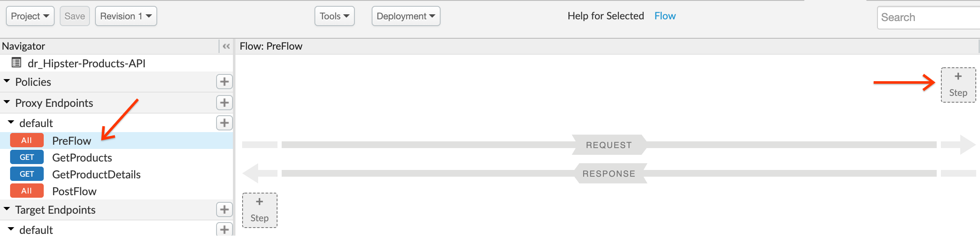Collapse the Policies section triangle

click(7, 81)
